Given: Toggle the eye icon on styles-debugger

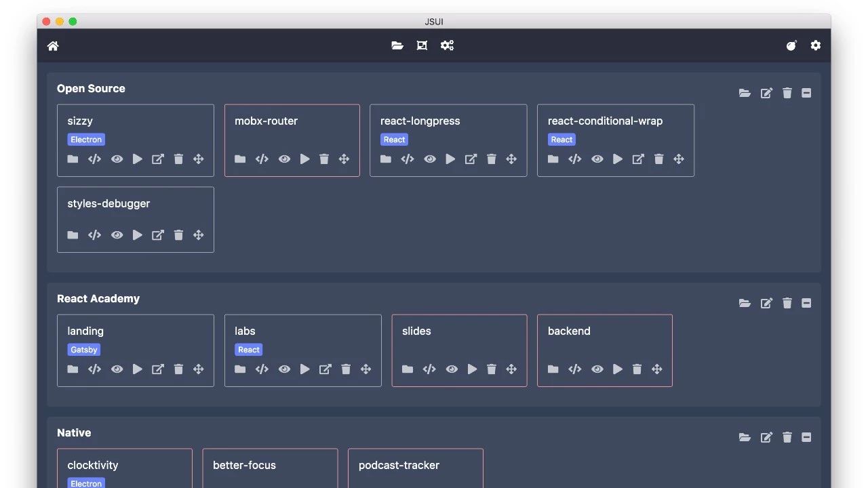Looking at the screenshot, I should 117,235.
